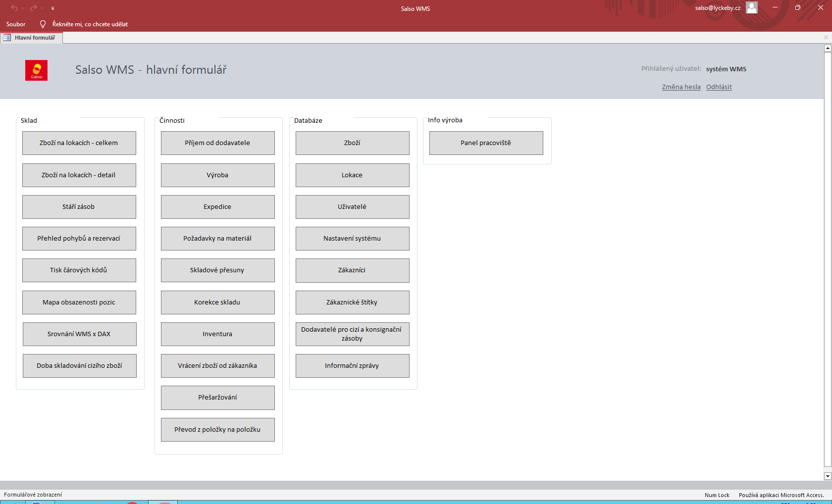Open Tisk čárových kódů
Viewport: 832px width, 504px height.
click(79, 270)
